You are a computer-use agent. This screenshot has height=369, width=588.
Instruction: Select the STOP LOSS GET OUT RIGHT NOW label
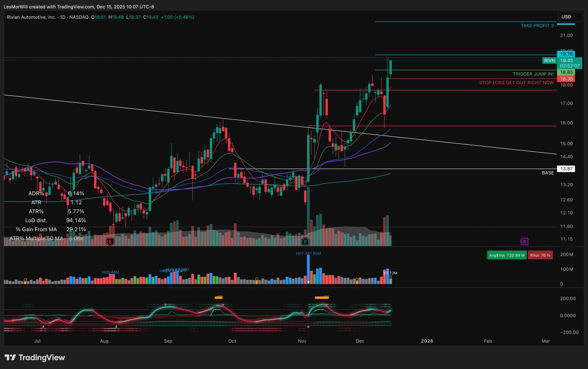pyautogui.click(x=516, y=83)
